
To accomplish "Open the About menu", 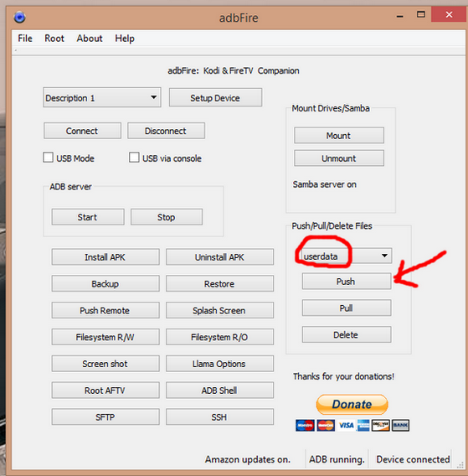I will 90,39.
